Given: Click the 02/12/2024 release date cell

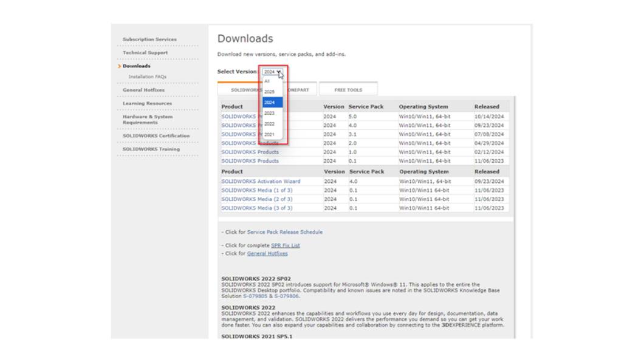Looking at the screenshot, I should (x=488, y=152).
